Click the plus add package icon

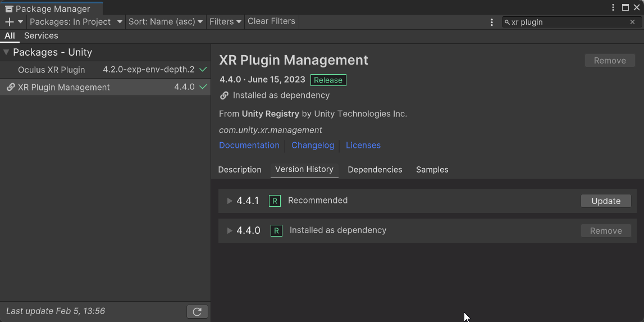[x=10, y=22]
